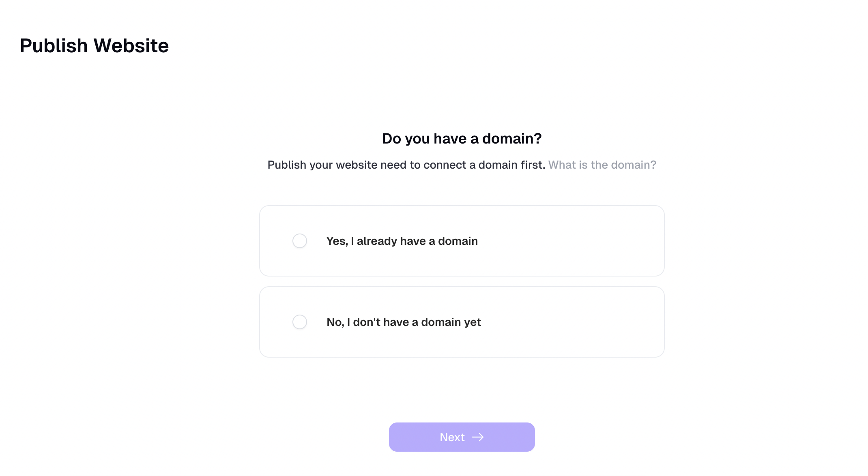Click the word "Publish" in the page title

pyautogui.click(x=54, y=46)
